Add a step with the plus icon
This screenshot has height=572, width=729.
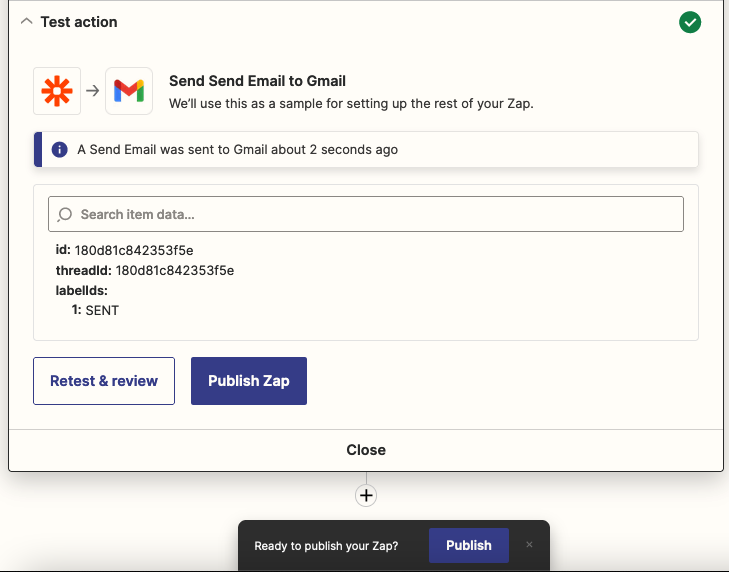pos(366,495)
